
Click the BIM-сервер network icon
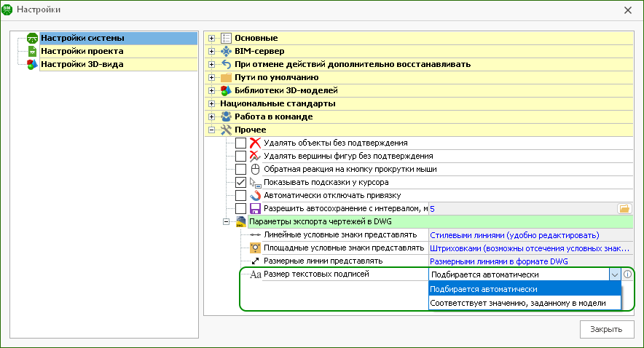[226, 51]
